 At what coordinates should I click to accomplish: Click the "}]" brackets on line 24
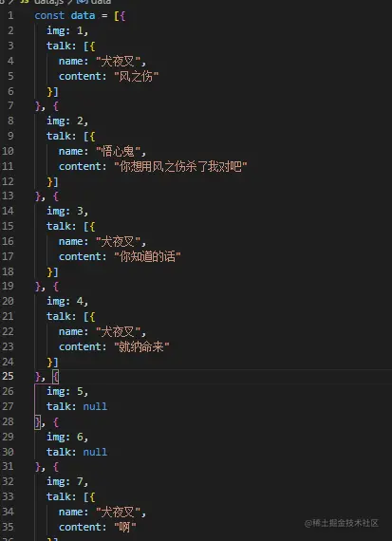[53, 362]
